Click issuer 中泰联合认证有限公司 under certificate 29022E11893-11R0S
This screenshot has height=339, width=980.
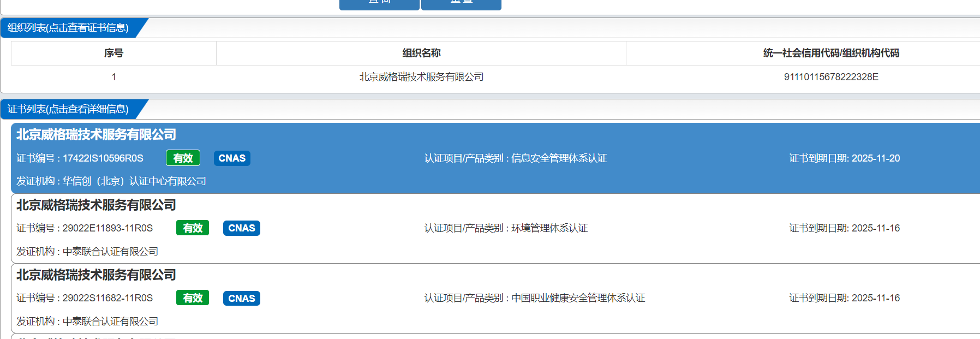click(x=110, y=252)
